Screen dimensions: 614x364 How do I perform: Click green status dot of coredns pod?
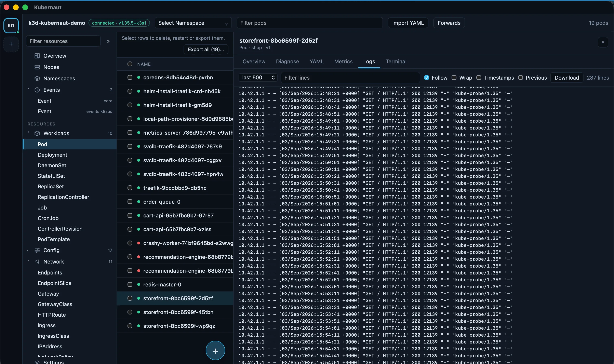tap(139, 78)
